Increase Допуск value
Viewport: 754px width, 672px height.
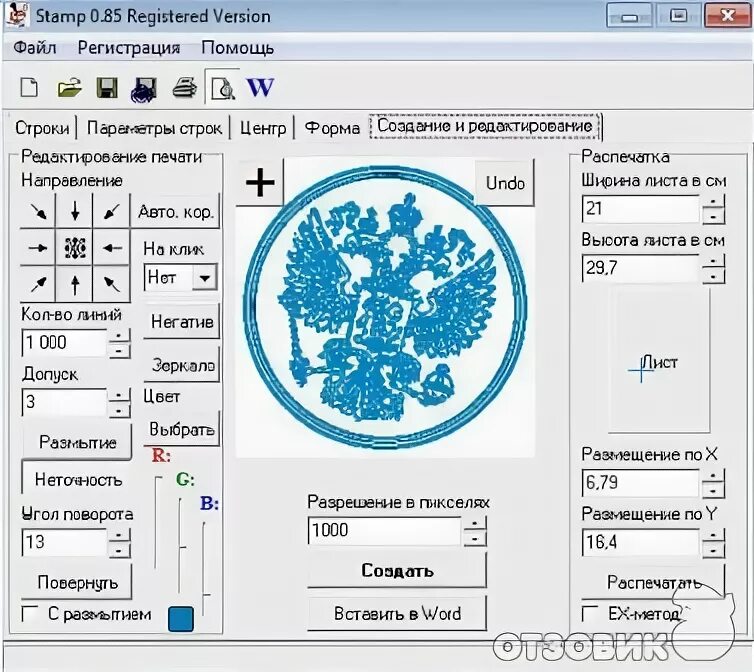tap(119, 395)
